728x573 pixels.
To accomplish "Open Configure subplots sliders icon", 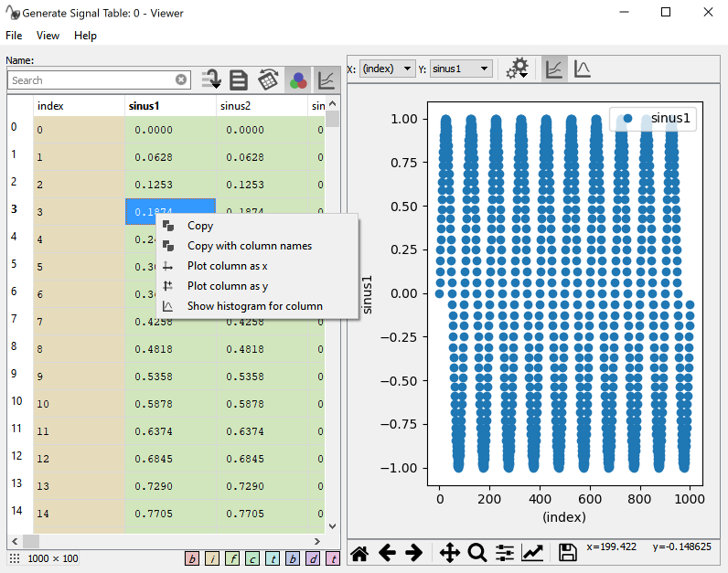I will tap(505, 552).
